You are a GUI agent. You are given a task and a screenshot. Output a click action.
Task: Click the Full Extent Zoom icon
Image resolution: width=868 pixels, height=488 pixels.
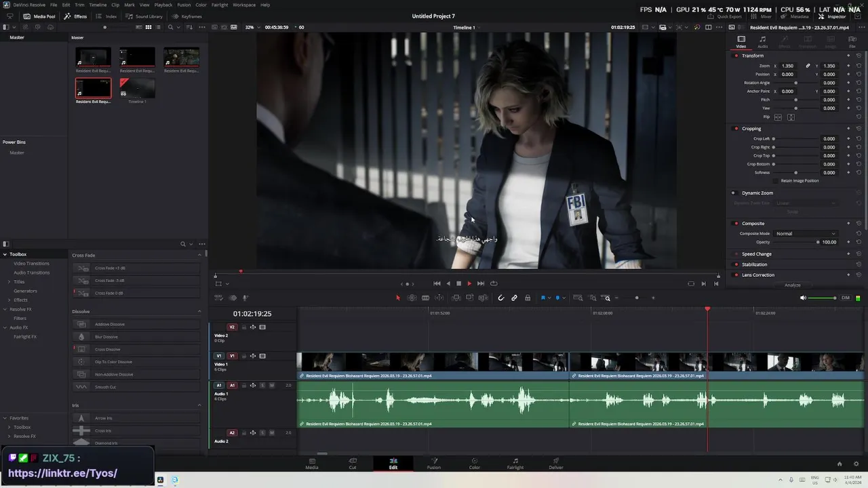click(578, 298)
